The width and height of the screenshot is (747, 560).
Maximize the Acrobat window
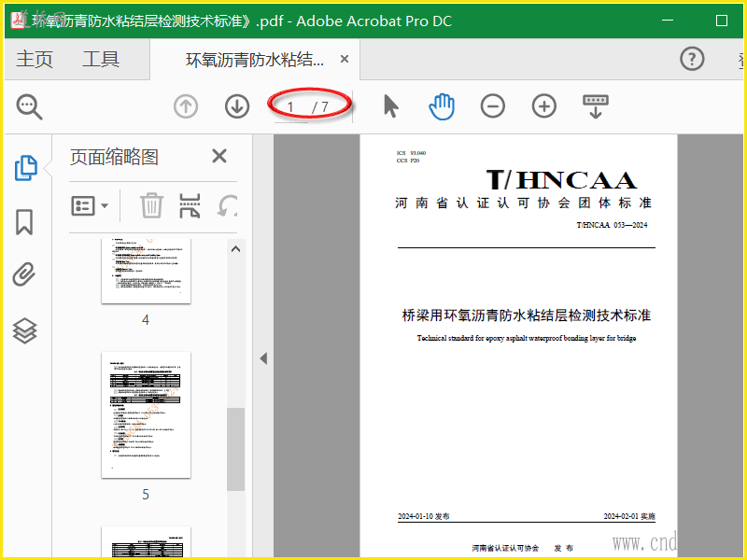click(x=722, y=21)
